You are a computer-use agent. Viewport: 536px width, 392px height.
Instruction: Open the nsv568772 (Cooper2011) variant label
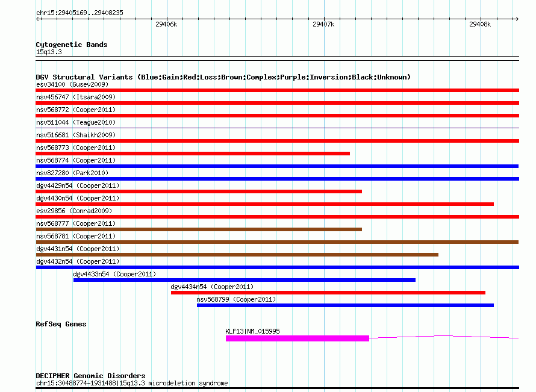click(76, 110)
